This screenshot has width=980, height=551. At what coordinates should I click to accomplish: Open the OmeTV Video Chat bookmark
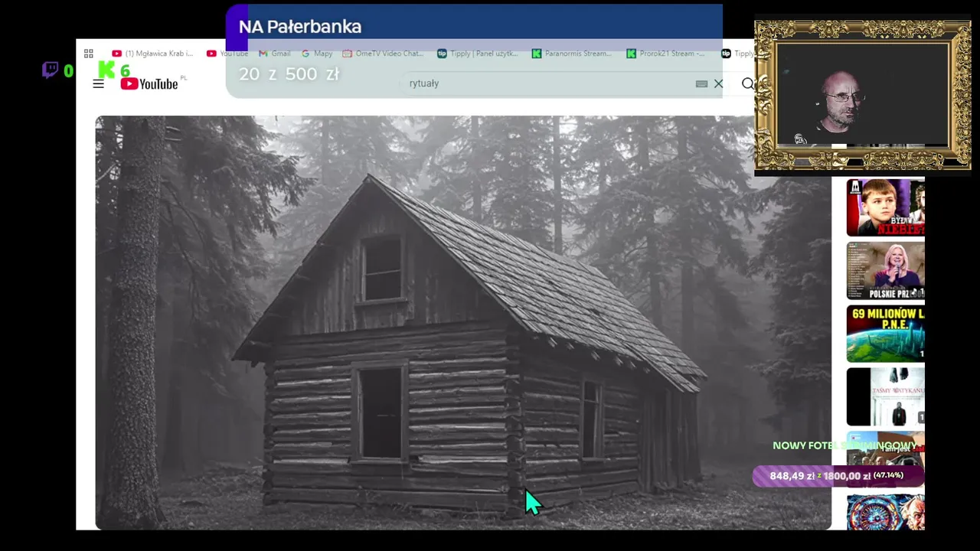[383, 54]
